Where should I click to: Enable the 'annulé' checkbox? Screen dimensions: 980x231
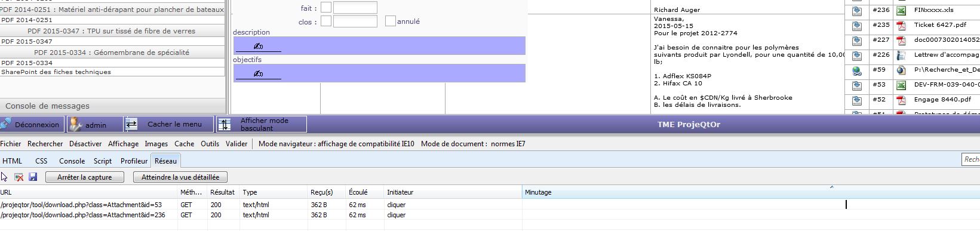tap(391, 21)
